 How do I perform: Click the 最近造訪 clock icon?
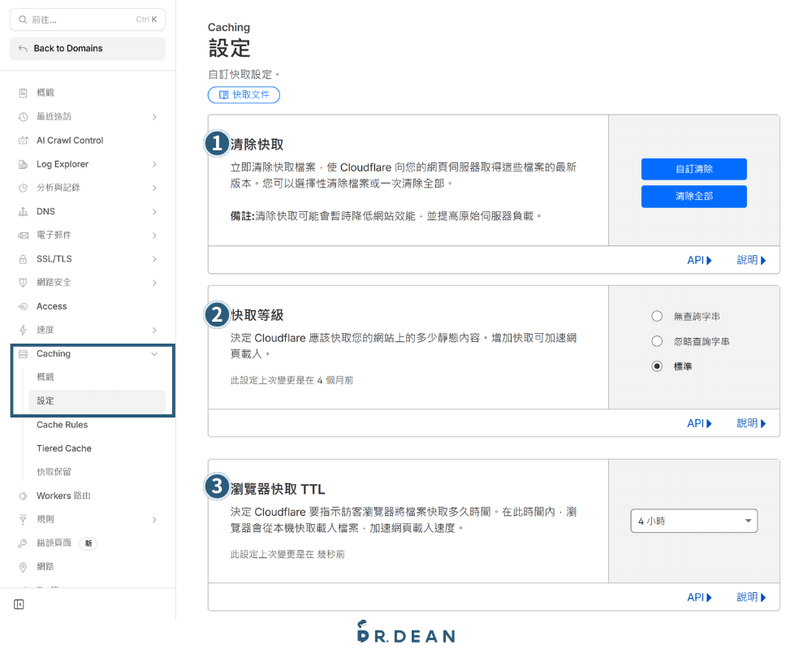pyautogui.click(x=23, y=117)
